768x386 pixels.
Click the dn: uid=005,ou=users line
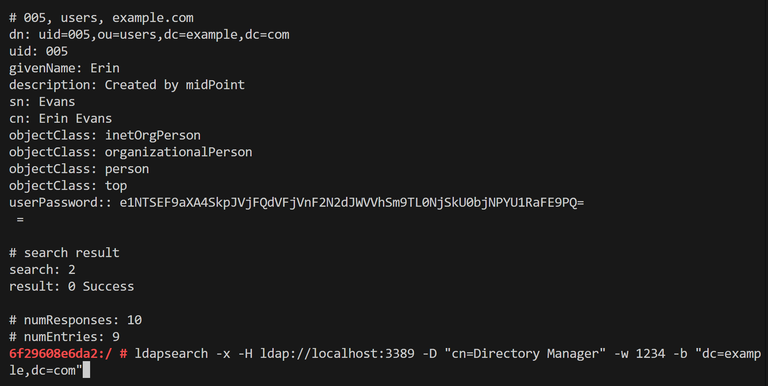click(149, 35)
